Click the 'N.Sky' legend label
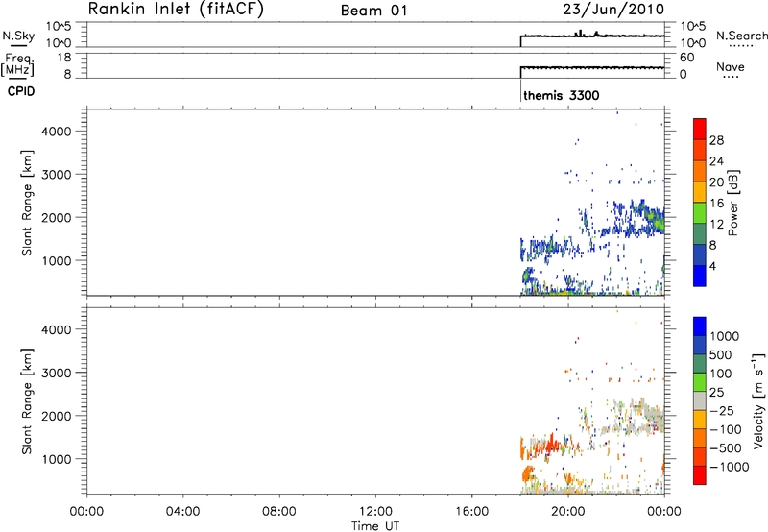Viewport: 768px width, 532px height. coord(18,36)
